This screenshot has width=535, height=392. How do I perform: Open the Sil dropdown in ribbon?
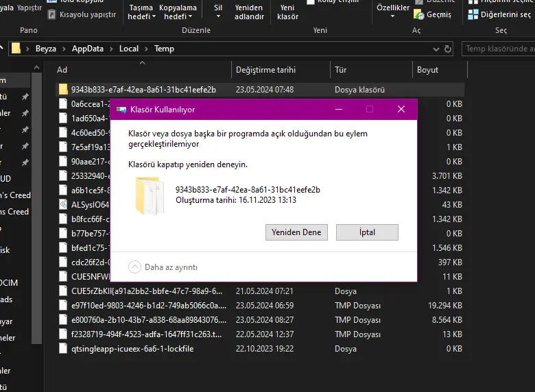pos(218,12)
